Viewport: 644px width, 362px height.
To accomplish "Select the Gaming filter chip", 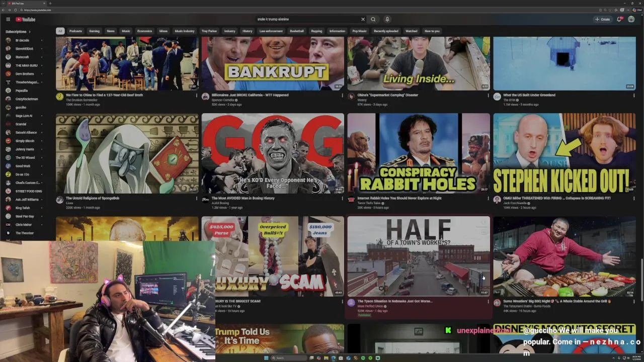I will coord(95,31).
